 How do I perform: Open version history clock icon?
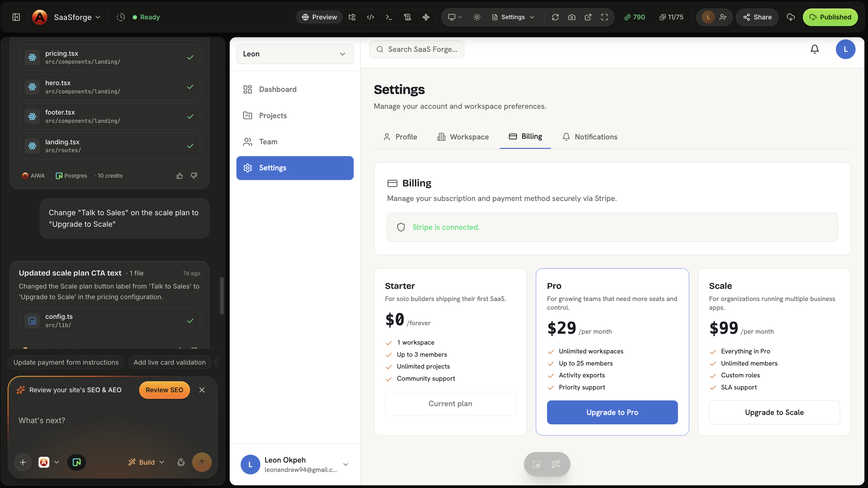click(121, 17)
